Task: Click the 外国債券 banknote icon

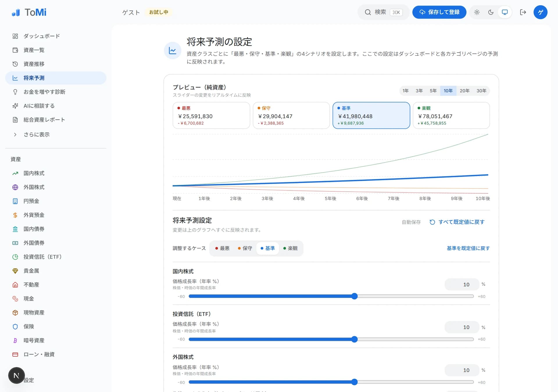Action: pos(15,243)
